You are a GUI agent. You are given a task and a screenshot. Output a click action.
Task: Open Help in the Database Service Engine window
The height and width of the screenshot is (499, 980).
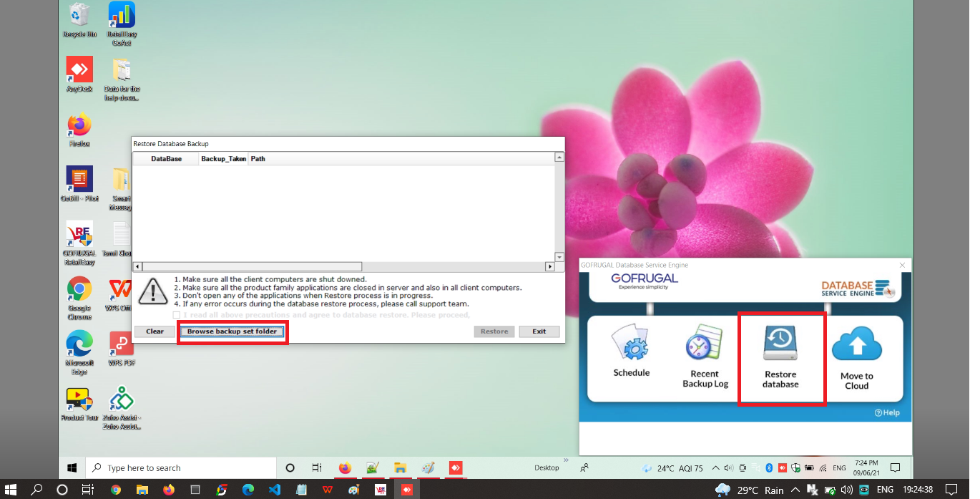click(x=887, y=413)
